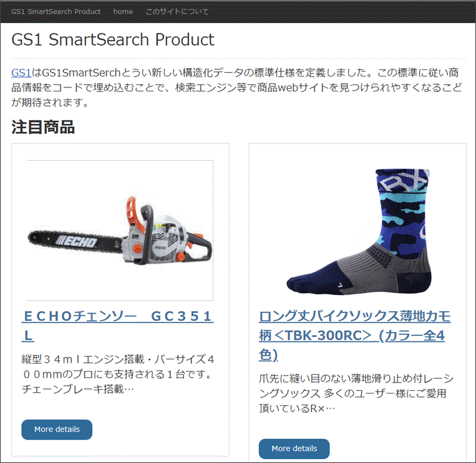Click the sock description starting 爪先に縫い目

356,394
